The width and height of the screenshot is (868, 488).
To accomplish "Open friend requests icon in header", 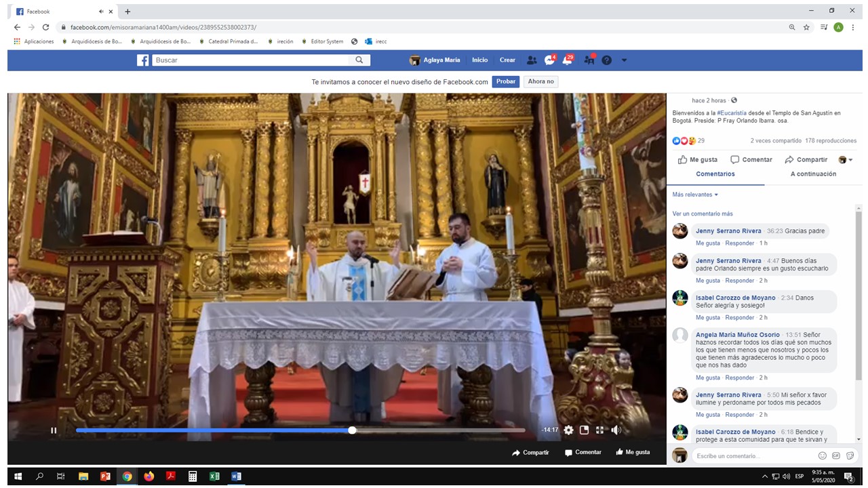I will pos(532,60).
